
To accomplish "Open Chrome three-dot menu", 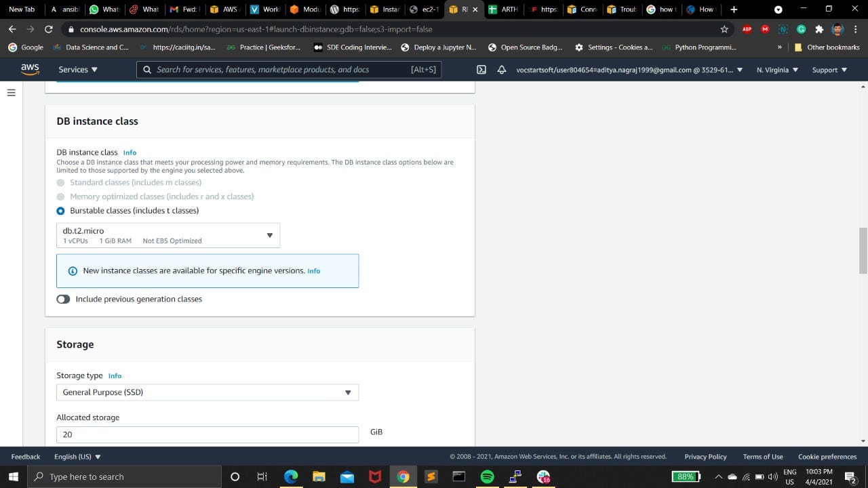I will (x=856, y=29).
